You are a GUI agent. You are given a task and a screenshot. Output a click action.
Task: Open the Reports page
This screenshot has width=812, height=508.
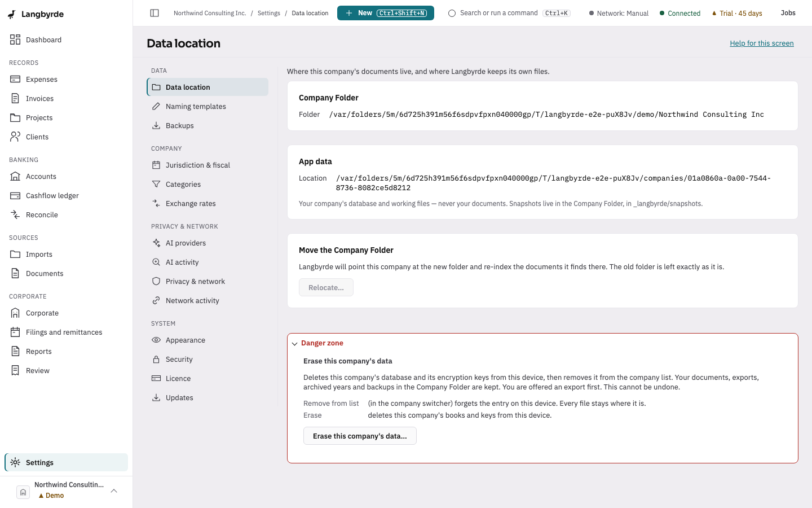(66, 351)
